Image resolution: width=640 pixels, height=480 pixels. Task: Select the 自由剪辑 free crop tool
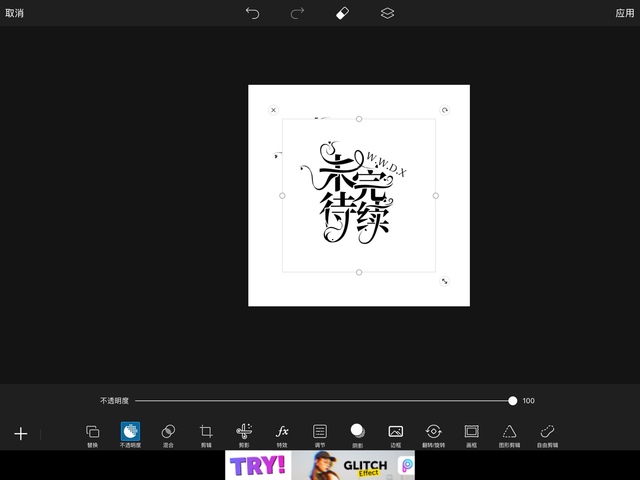(547, 434)
